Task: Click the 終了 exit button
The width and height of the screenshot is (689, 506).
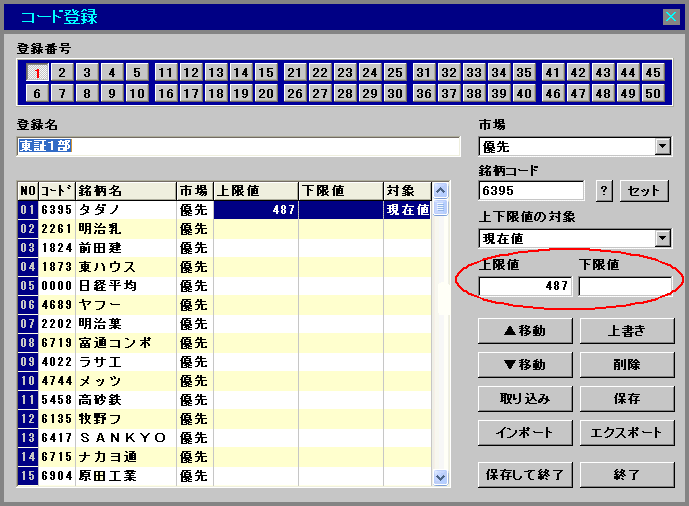Action: tap(627, 474)
